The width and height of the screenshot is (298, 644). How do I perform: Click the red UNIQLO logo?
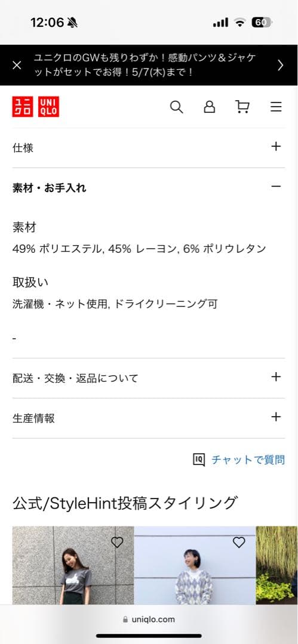(x=35, y=107)
